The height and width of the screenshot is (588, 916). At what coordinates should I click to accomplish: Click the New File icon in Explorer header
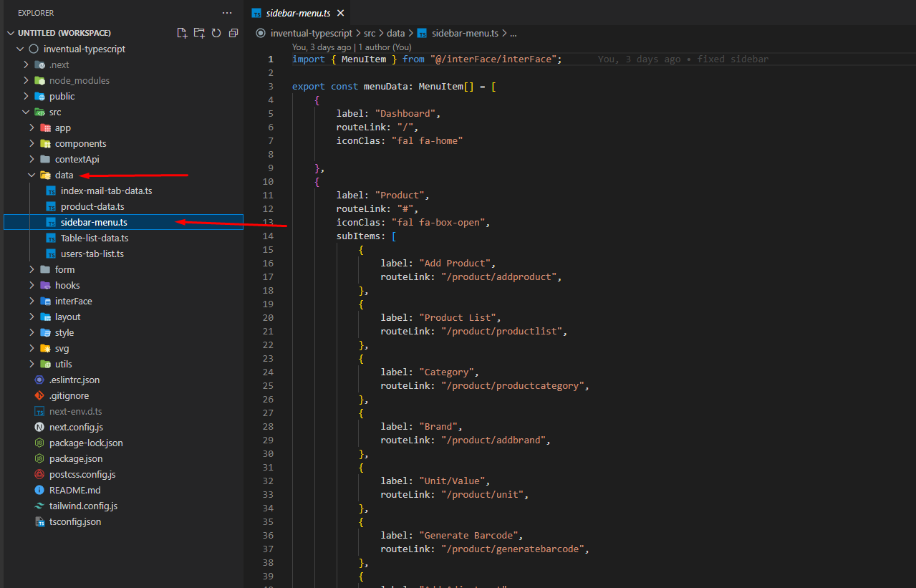182,33
